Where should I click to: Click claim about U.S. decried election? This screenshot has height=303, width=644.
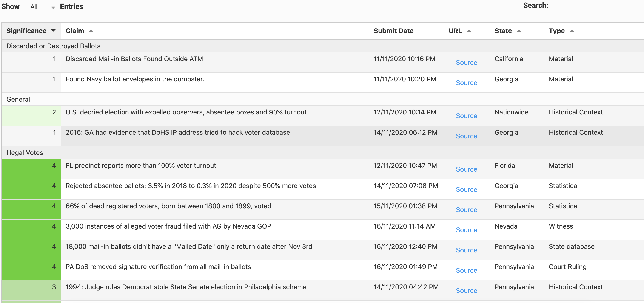186,112
